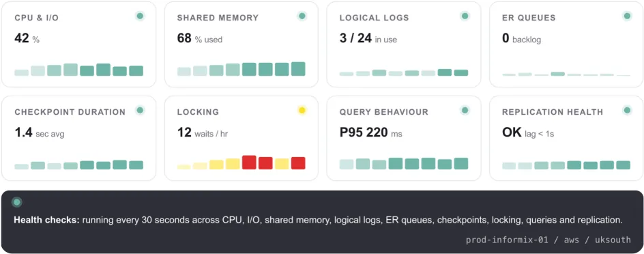Click the 0 backlog value
This screenshot has height=254, width=644.
[x=521, y=39]
